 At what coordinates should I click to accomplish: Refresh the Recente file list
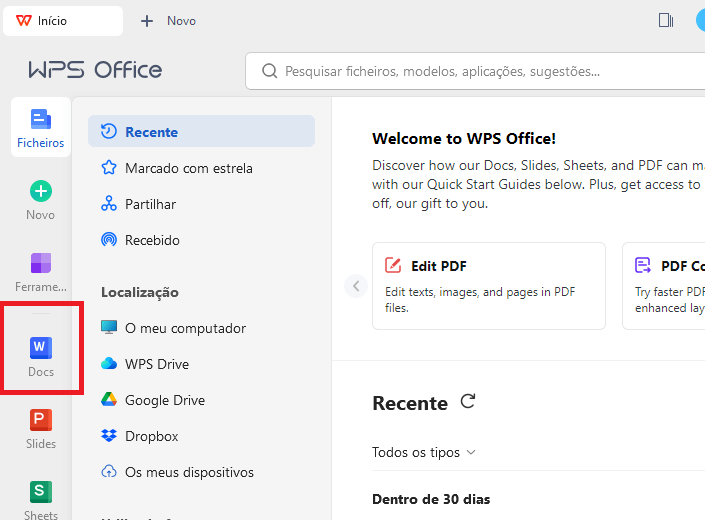coord(468,401)
